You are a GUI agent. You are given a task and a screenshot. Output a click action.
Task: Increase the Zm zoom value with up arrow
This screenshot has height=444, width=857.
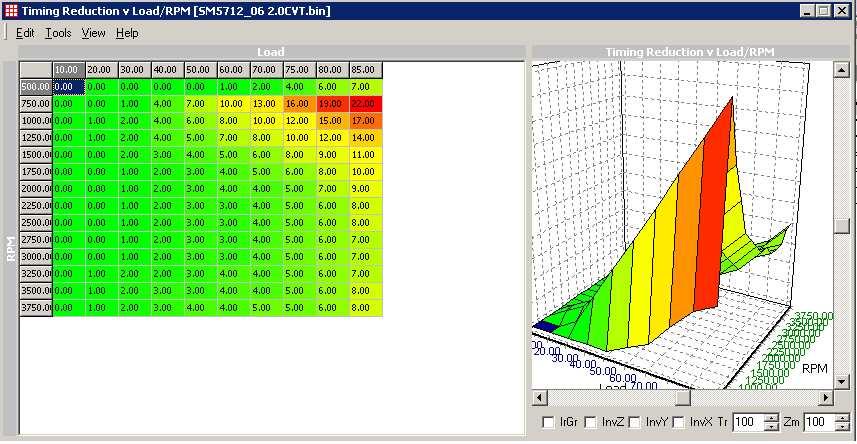tap(842, 417)
